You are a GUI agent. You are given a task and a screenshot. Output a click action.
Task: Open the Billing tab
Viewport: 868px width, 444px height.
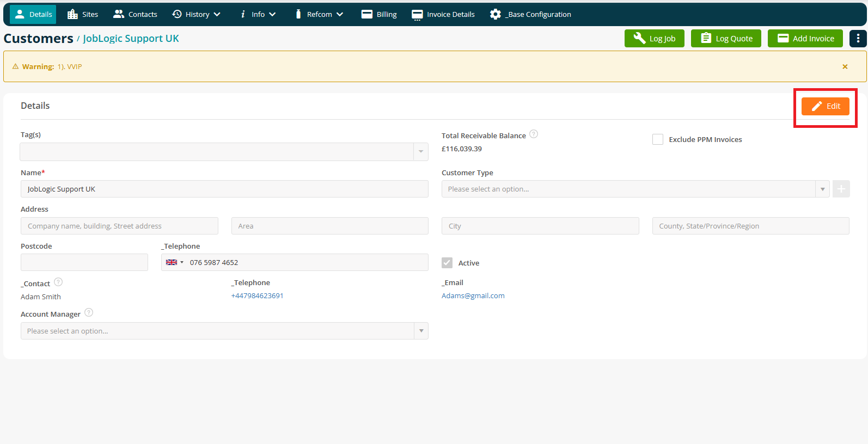(379, 14)
